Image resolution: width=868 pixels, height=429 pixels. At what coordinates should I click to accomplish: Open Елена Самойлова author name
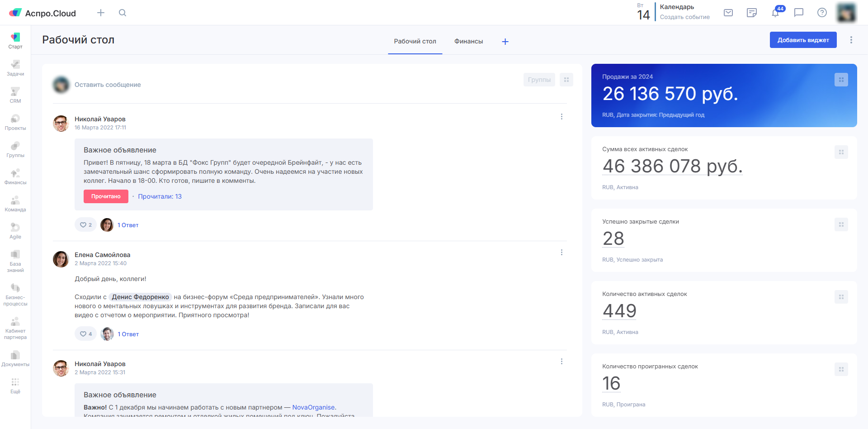point(102,255)
